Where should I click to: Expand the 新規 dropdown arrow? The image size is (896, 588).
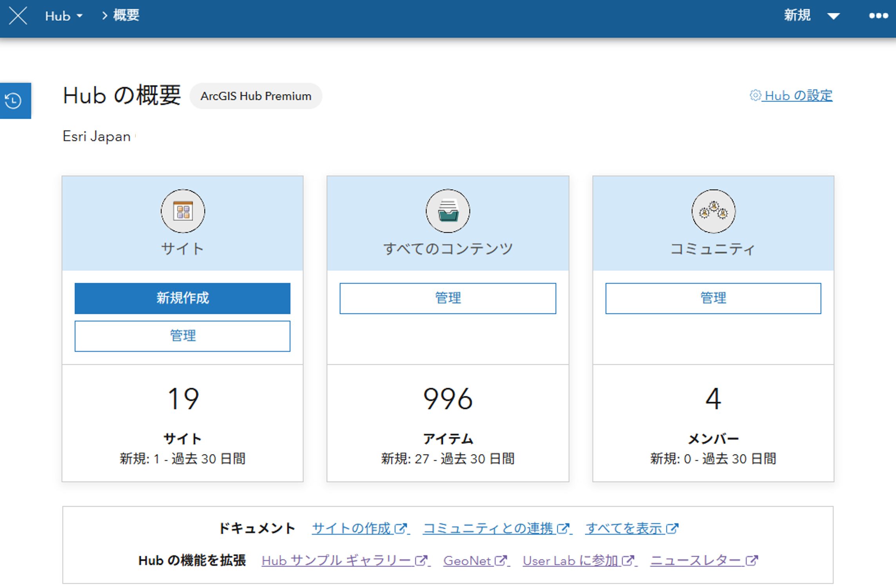click(833, 16)
